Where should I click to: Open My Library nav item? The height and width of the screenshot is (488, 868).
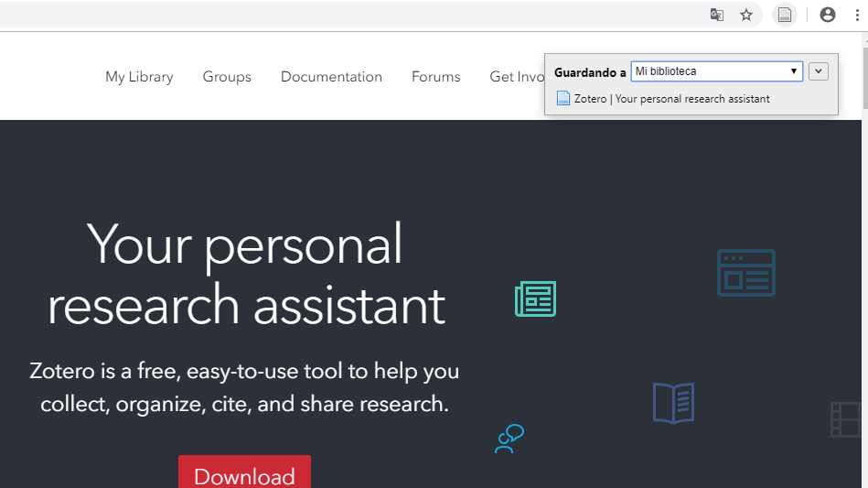(140, 76)
